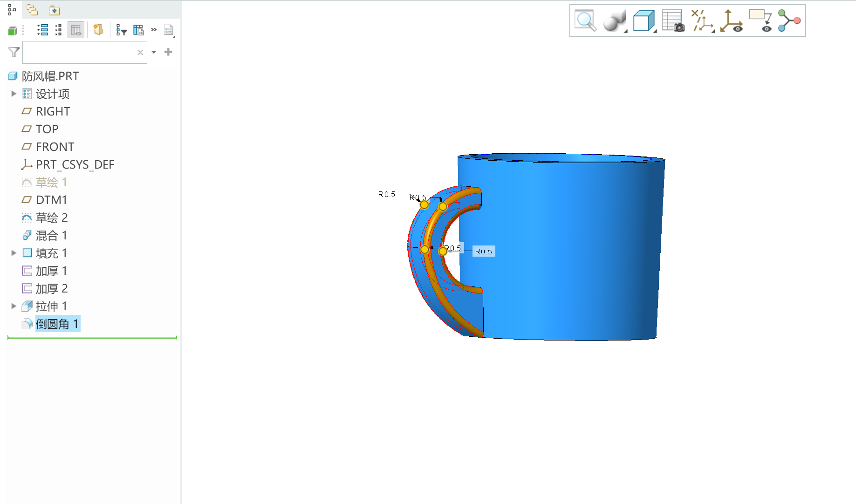Expand all model tree nodes
856x504 pixels.
[x=43, y=30]
